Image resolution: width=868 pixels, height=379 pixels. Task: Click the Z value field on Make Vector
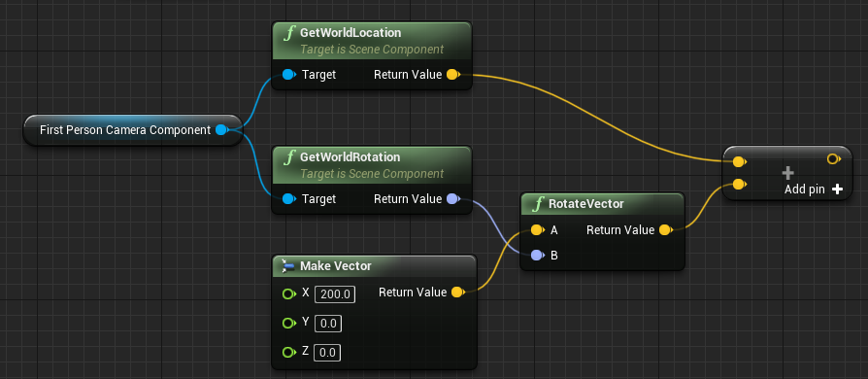click(327, 353)
